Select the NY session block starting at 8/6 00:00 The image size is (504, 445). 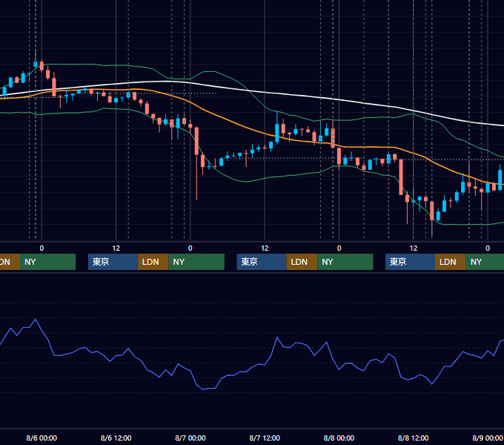point(47,262)
